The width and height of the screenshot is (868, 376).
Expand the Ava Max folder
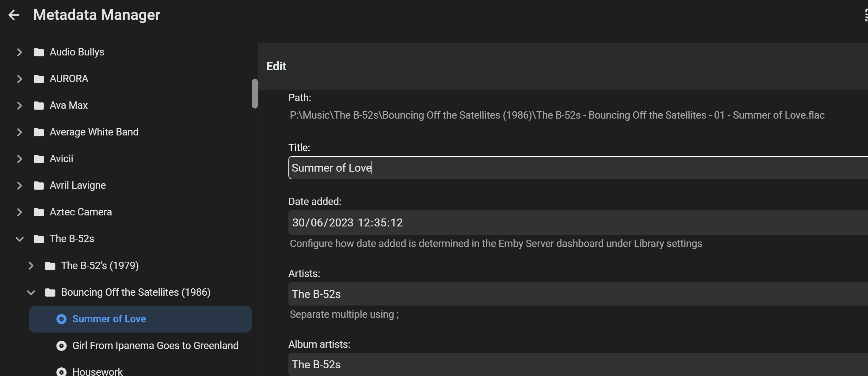[x=20, y=105]
